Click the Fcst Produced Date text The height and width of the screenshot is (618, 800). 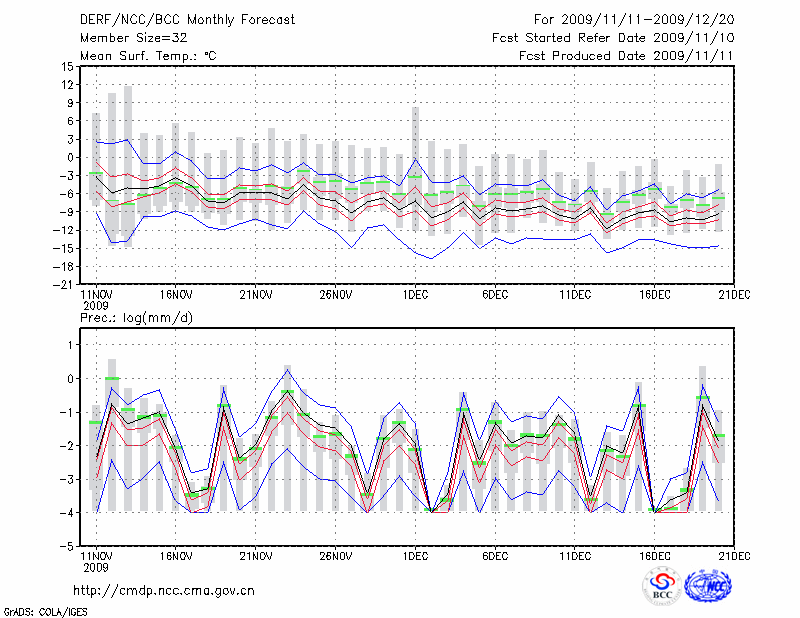[620, 56]
